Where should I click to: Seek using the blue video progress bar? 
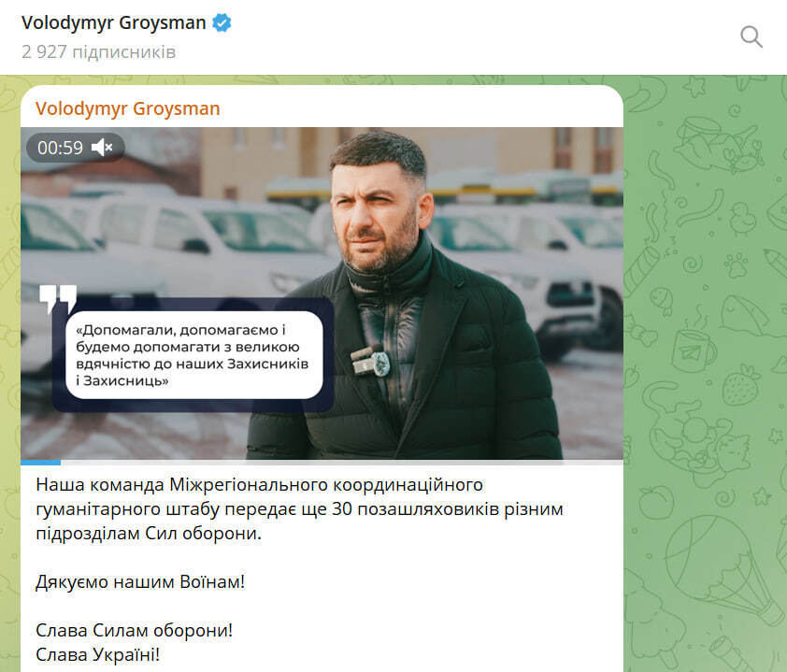click(40, 463)
